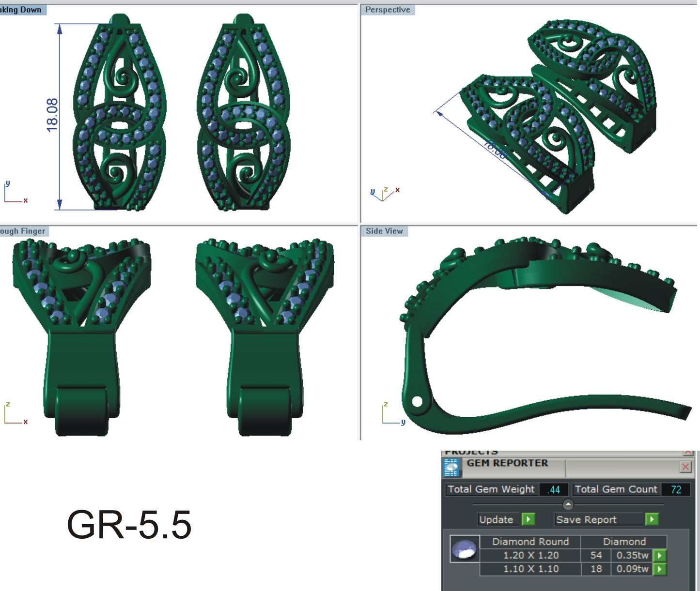The width and height of the screenshot is (700, 591).
Task: Click the Total Gem Weight value .44
Action: 554,489
